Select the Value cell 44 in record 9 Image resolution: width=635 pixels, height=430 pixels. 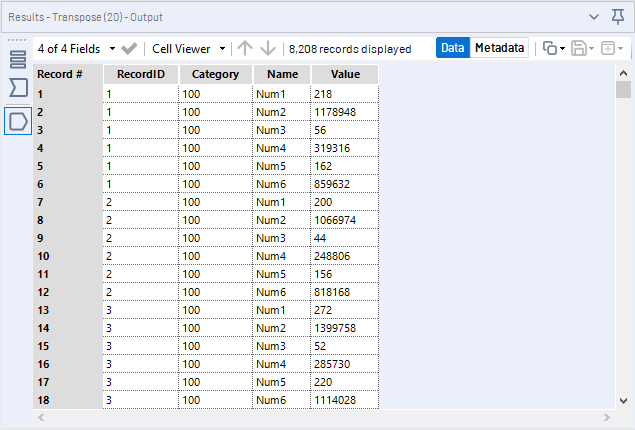coord(345,238)
